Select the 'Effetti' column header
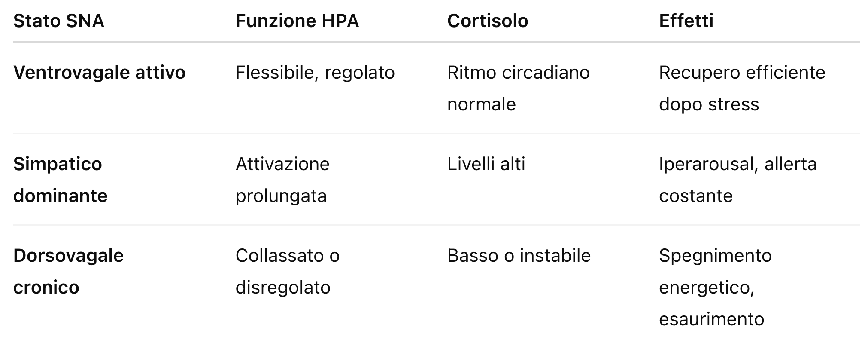 click(686, 21)
